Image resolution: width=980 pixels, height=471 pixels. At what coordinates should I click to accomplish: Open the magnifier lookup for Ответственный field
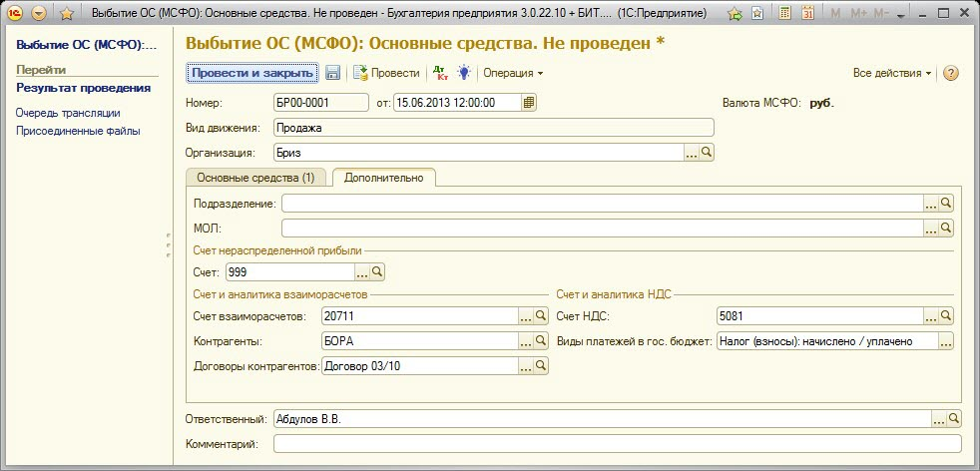click(953, 419)
